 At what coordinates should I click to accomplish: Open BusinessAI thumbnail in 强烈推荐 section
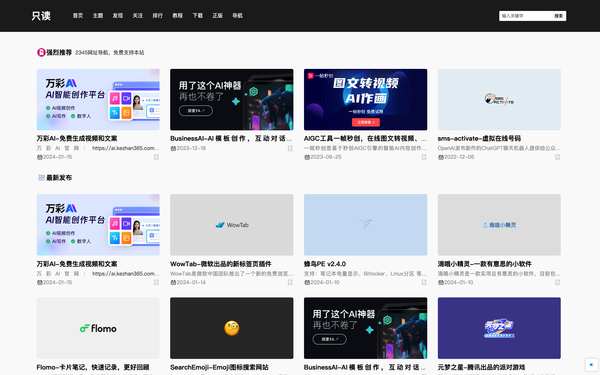(x=232, y=99)
